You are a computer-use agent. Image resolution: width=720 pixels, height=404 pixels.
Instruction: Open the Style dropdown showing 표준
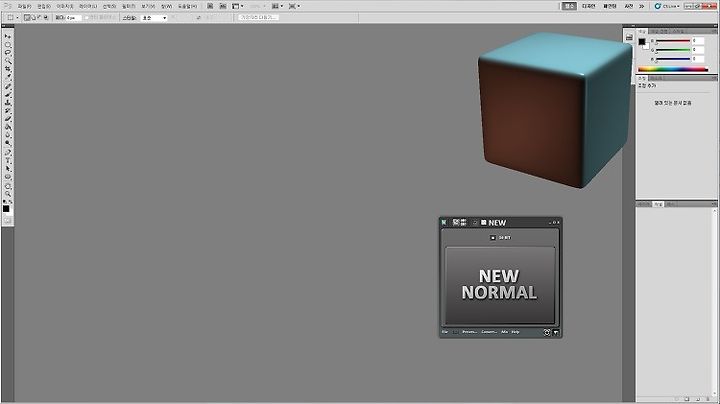[154, 17]
